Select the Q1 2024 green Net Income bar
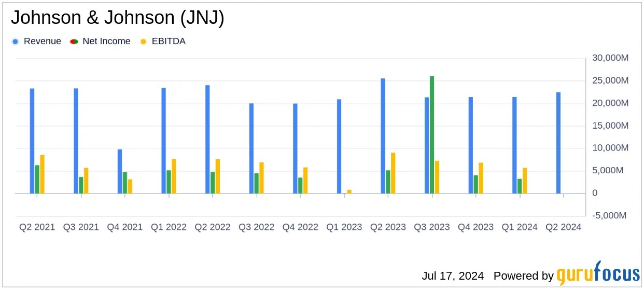This screenshot has width=644, height=289. pos(520,186)
